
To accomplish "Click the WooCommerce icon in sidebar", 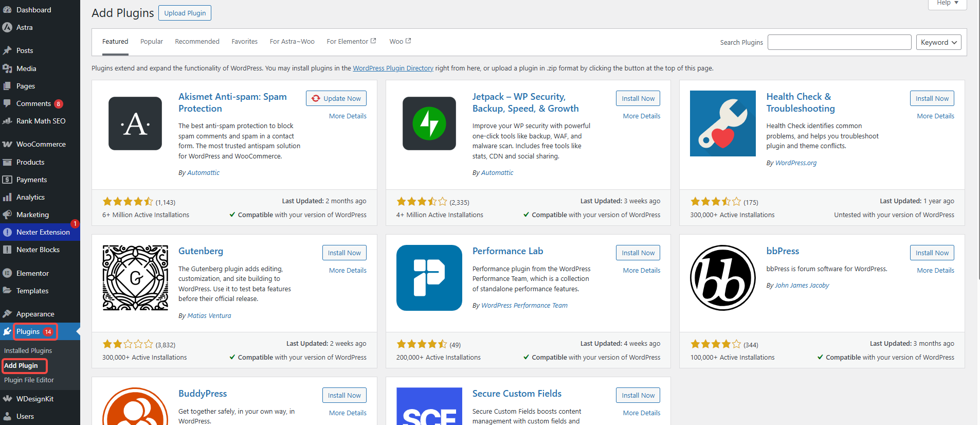I will (x=7, y=144).
